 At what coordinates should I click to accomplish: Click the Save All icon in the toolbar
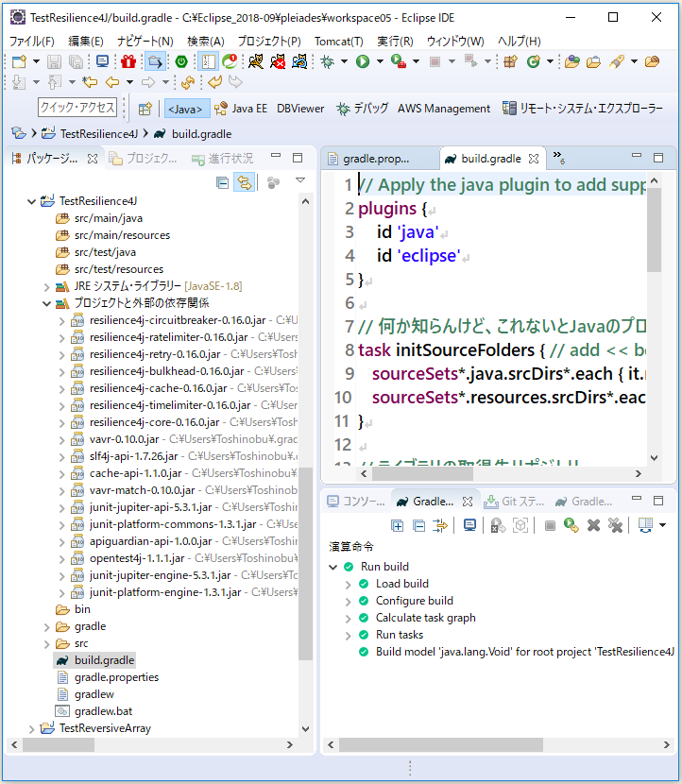coord(76,61)
